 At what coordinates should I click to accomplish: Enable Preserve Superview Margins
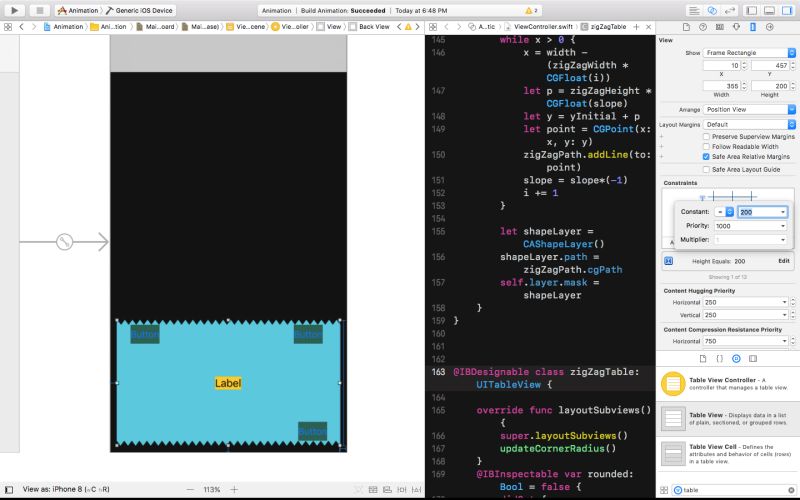coord(706,137)
